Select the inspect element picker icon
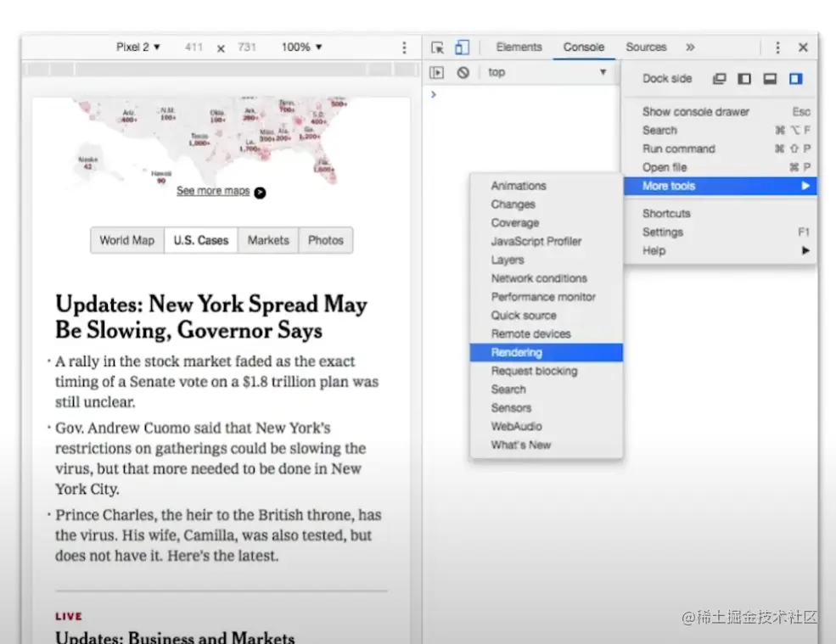The height and width of the screenshot is (644, 836). 437,48
